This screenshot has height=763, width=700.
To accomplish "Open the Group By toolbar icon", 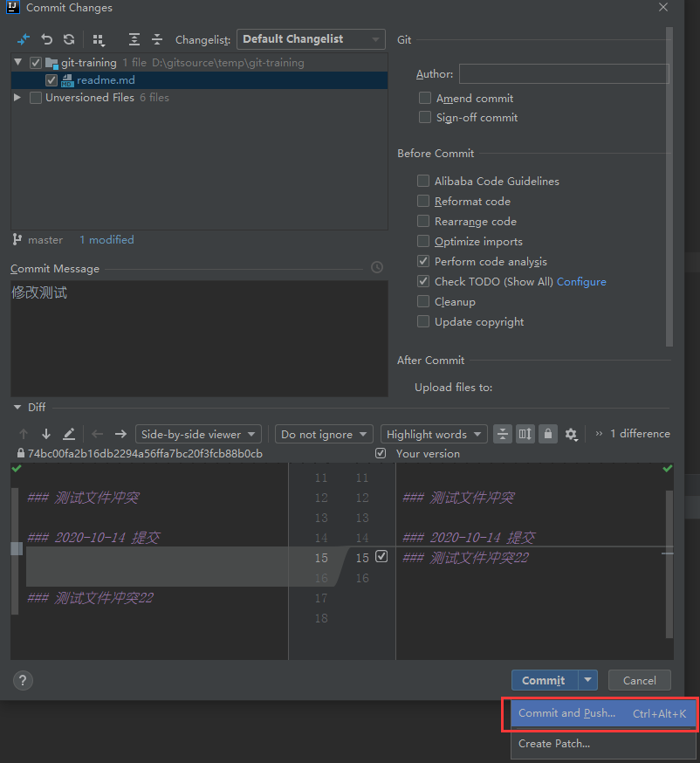I will tap(99, 40).
